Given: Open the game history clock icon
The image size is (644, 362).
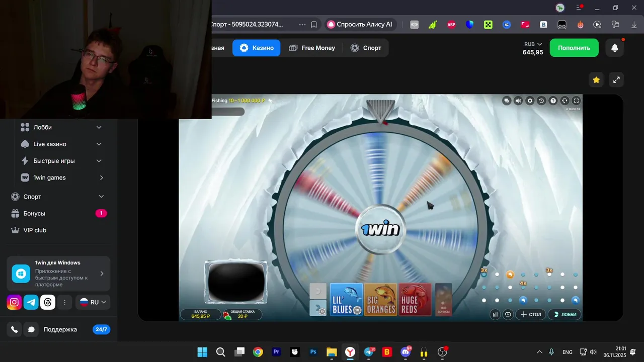Looking at the screenshot, I should point(541,101).
